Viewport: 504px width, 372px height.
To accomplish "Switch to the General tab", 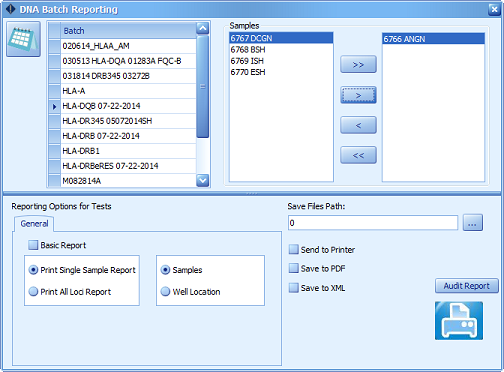I will point(34,223).
